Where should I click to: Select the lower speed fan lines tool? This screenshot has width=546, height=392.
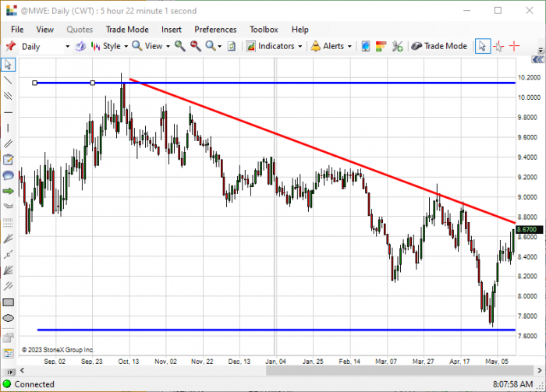point(8,270)
